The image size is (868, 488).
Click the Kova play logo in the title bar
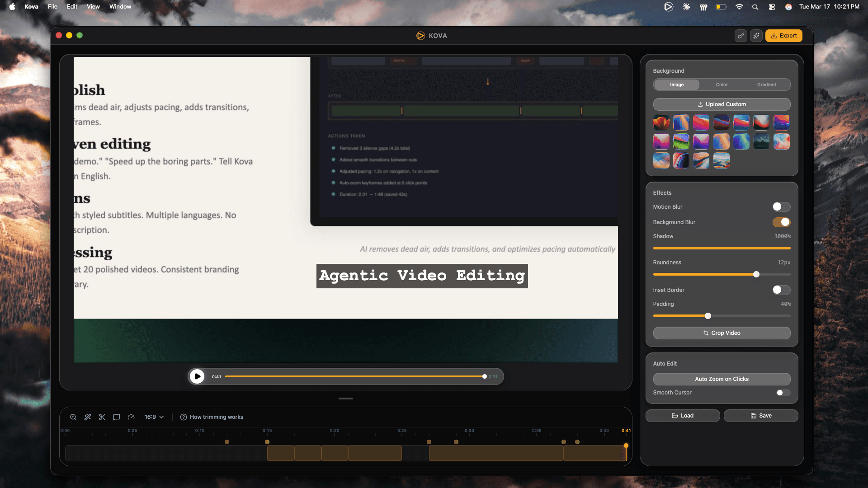[420, 35]
